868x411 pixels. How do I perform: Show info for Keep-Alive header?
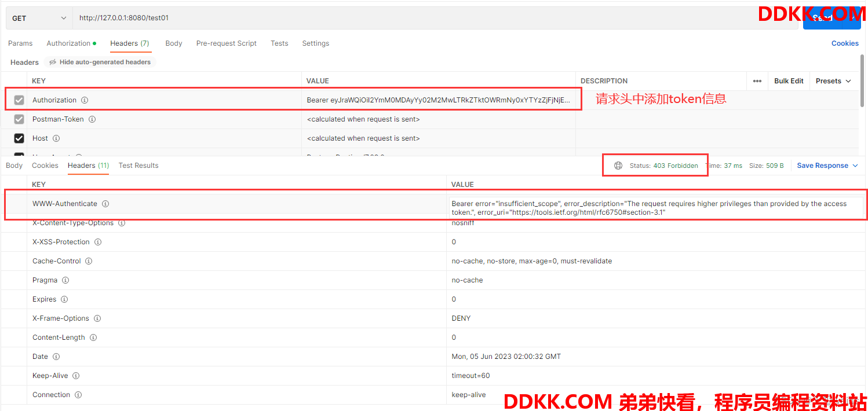pos(76,376)
